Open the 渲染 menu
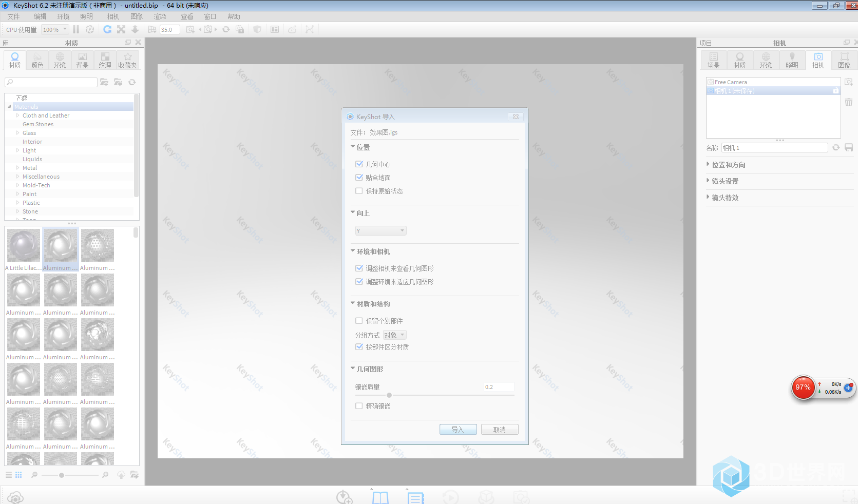 160,16
